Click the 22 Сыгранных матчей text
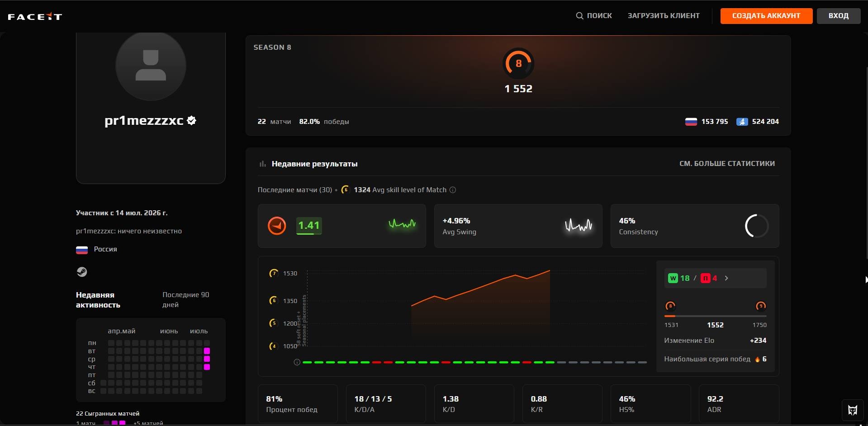Viewport: 868px width, 426px height. pos(108,413)
